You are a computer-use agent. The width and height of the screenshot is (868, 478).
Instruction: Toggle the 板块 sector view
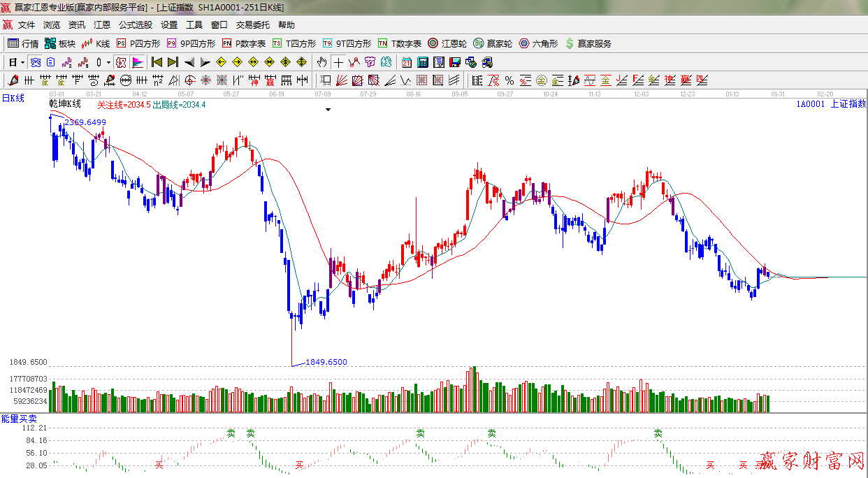point(59,43)
